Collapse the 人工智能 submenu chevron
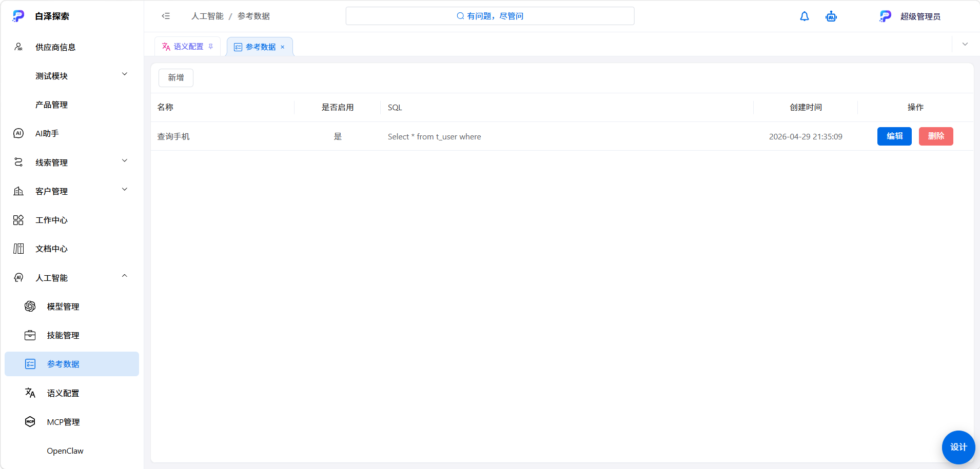980x469 pixels. [125, 276]
